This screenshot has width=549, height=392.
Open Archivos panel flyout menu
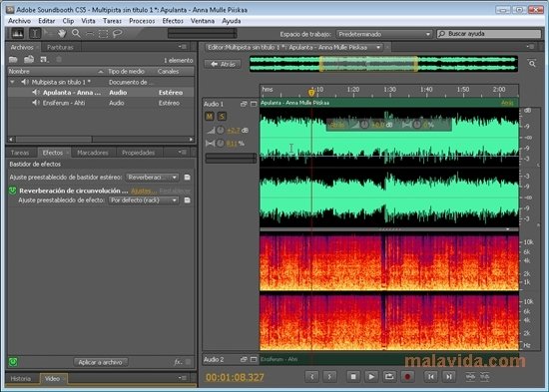[x=182, y=47]
